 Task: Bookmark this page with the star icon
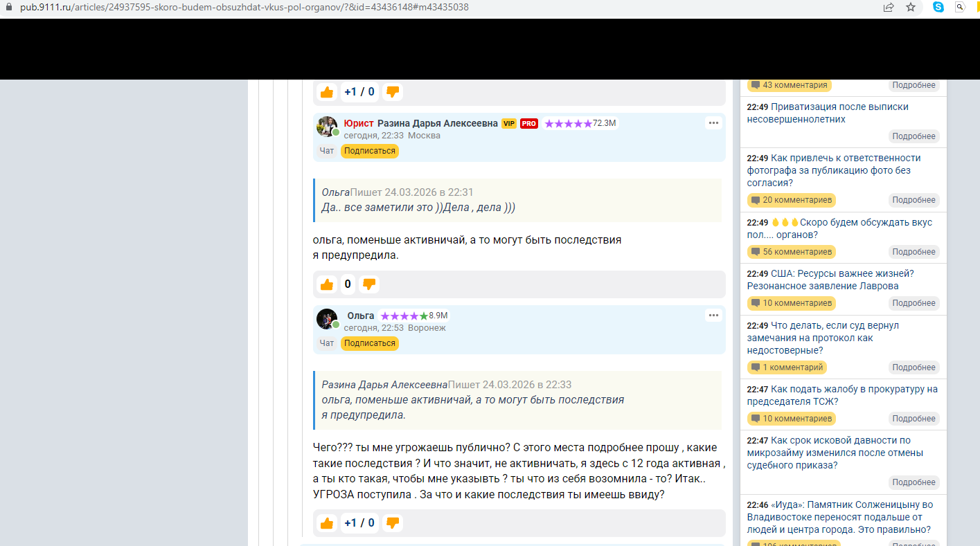[x=911, y=7]
